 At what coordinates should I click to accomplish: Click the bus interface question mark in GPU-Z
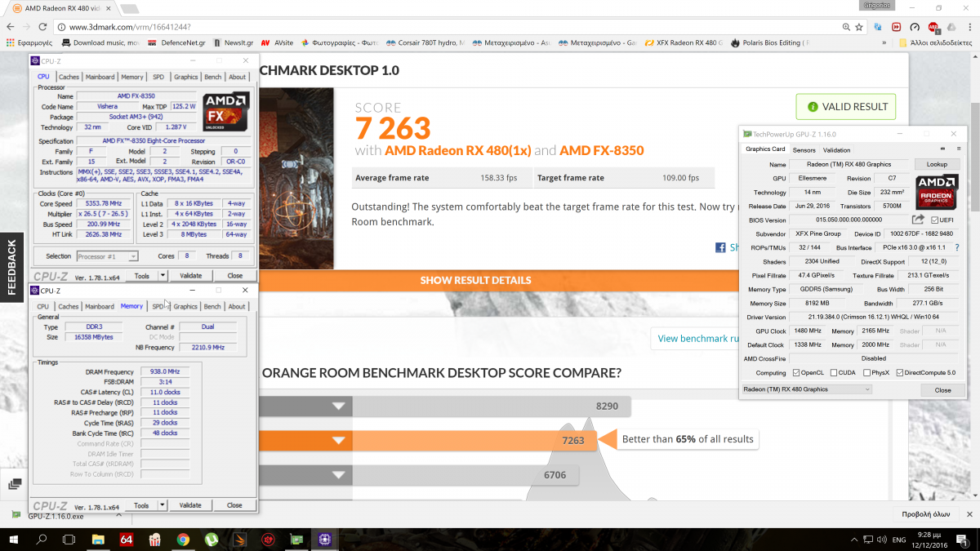[x=959, y=247]
